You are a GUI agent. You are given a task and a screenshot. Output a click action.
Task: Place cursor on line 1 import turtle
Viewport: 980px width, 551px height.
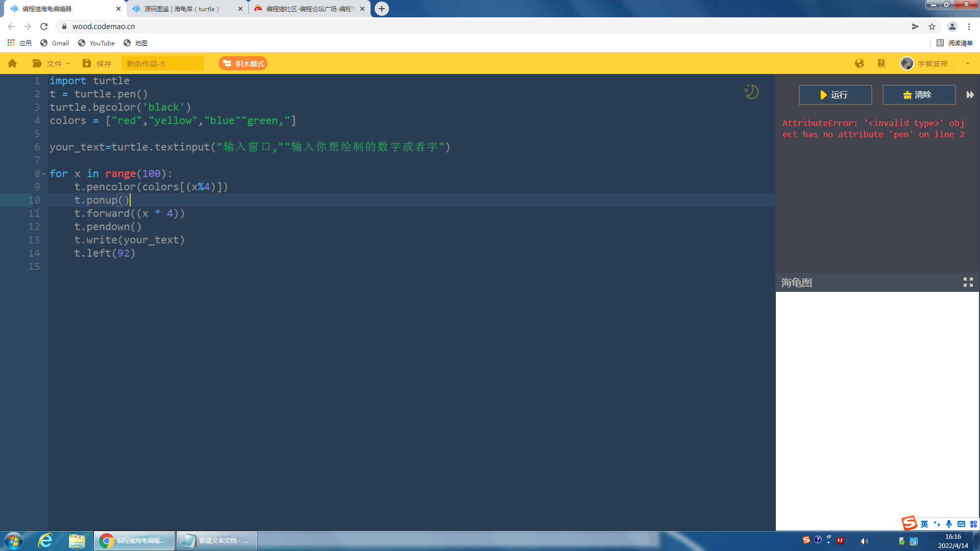pos(89,81)
